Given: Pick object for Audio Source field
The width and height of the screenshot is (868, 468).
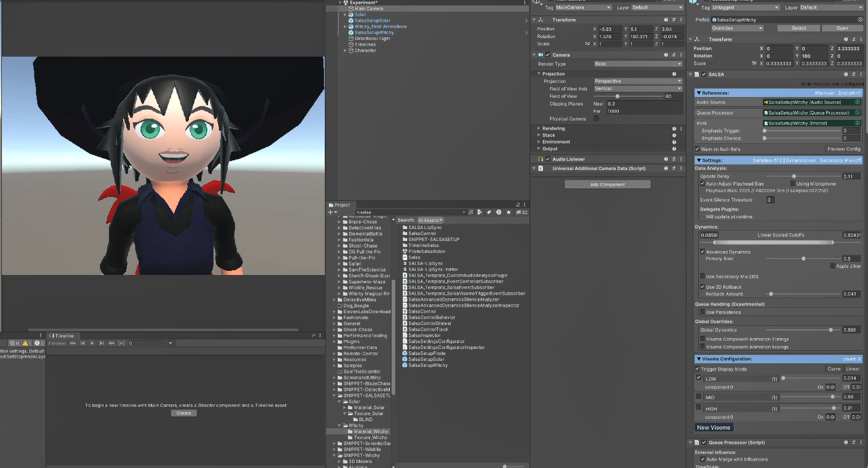Looking at the screenshot, I should pyautogui.click(x=857, y=102).
